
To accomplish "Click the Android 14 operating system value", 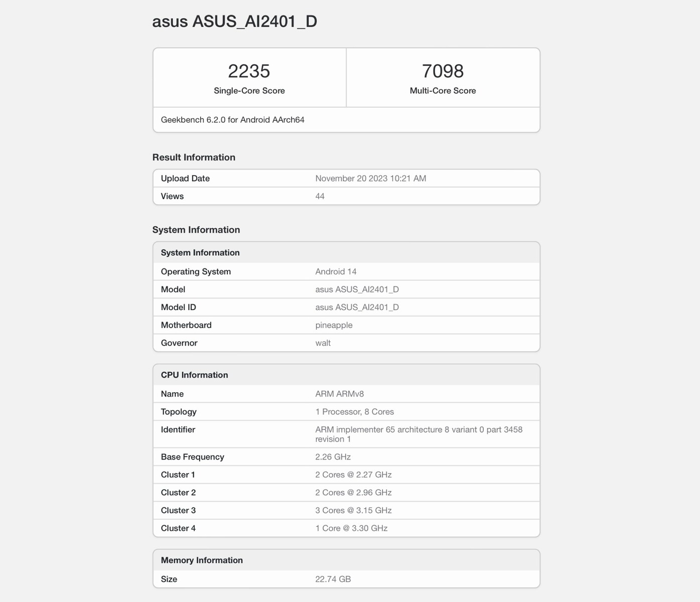I will [x=336, y=271].
